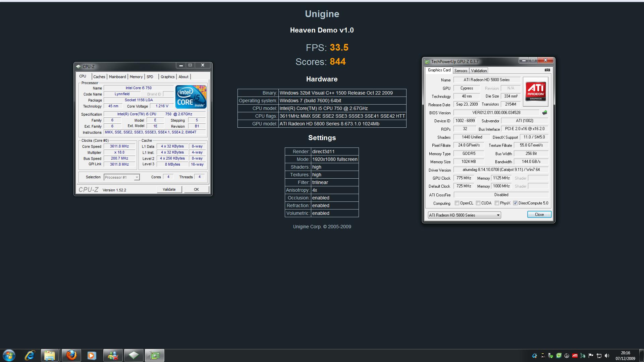Switch to the Caches tab in CPU-Z
The width and height of the screenshot is (644, 362).
tap(99, 77)
